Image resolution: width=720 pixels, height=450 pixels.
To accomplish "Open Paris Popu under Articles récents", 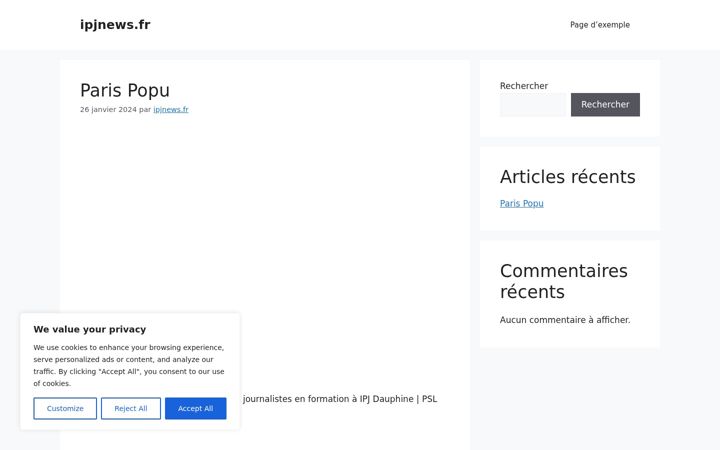I will coord(522,203).
